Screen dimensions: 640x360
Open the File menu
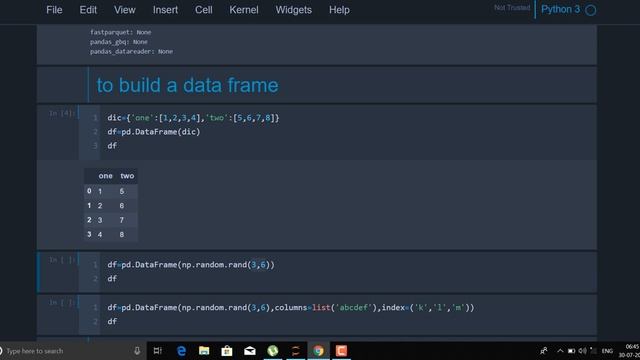pyautogui.click(x=54, y=10)
